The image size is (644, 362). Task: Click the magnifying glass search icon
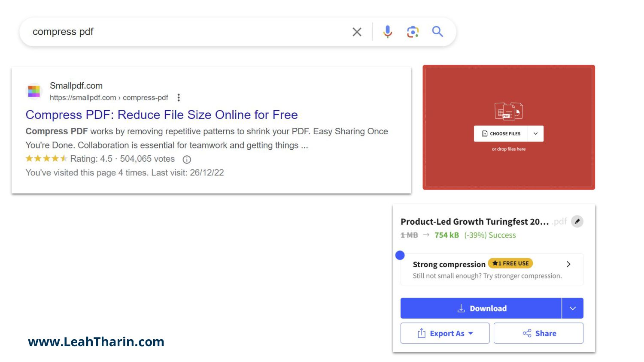click(437, 31)
